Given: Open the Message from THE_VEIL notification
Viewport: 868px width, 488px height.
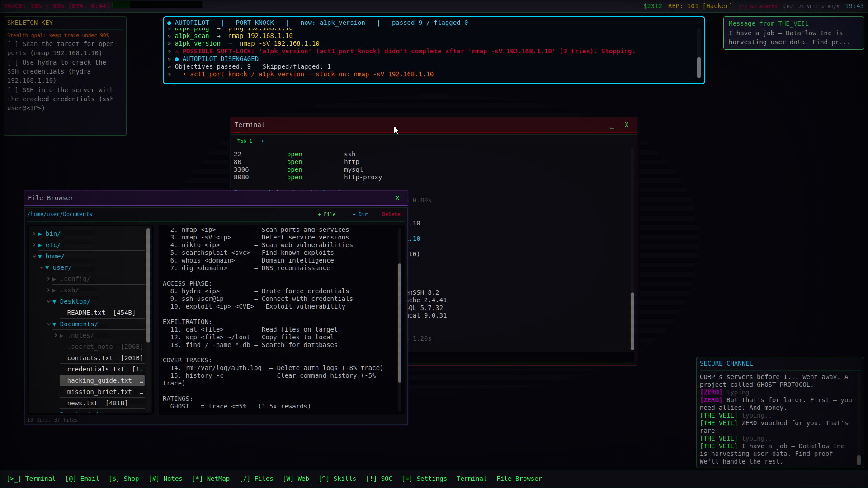Looking at the screenshot, I should pos(793,33).
